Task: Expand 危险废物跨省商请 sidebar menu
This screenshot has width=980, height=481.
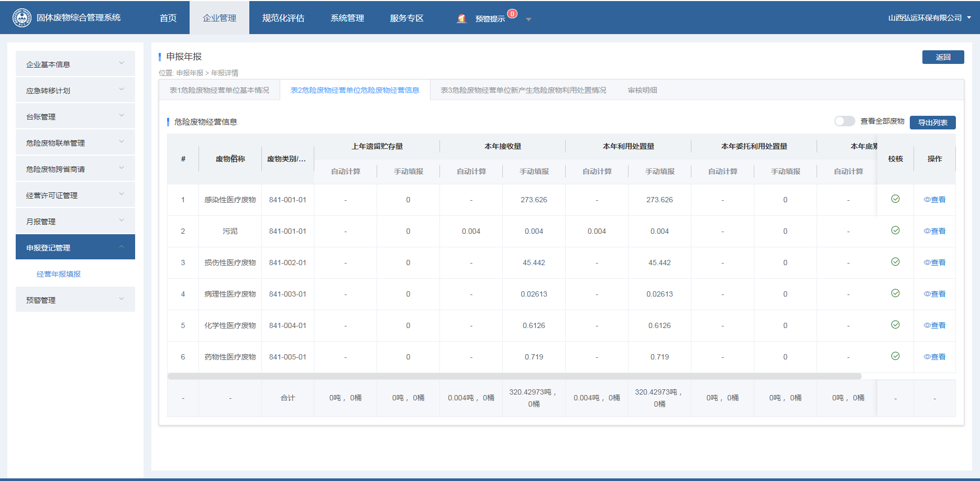Action: click(x=75, y=169)
